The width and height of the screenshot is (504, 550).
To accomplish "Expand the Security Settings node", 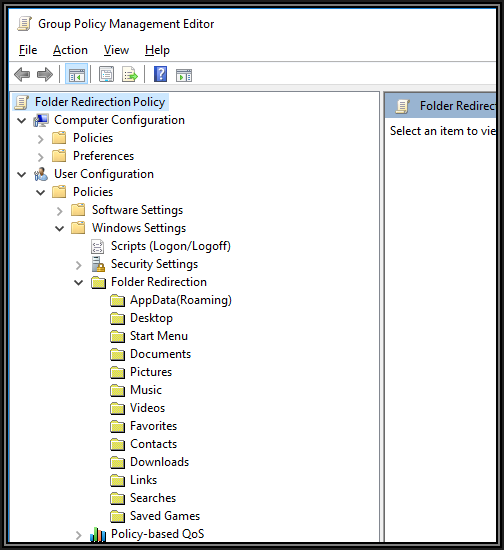I will click(x=79, y=265).
